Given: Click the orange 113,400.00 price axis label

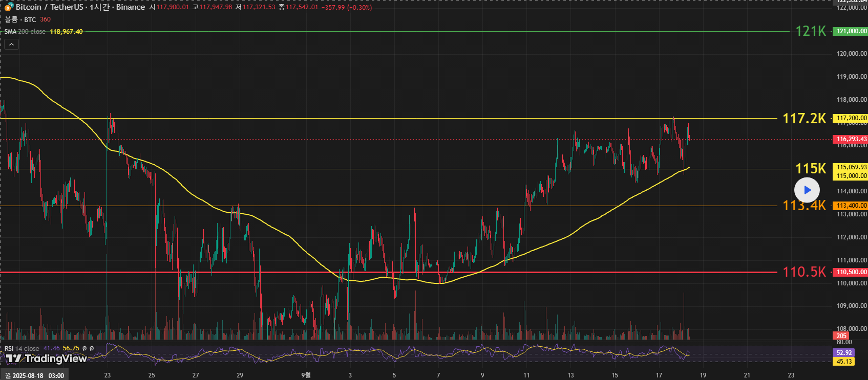Looking at the screenshot, I should [850, 206].
